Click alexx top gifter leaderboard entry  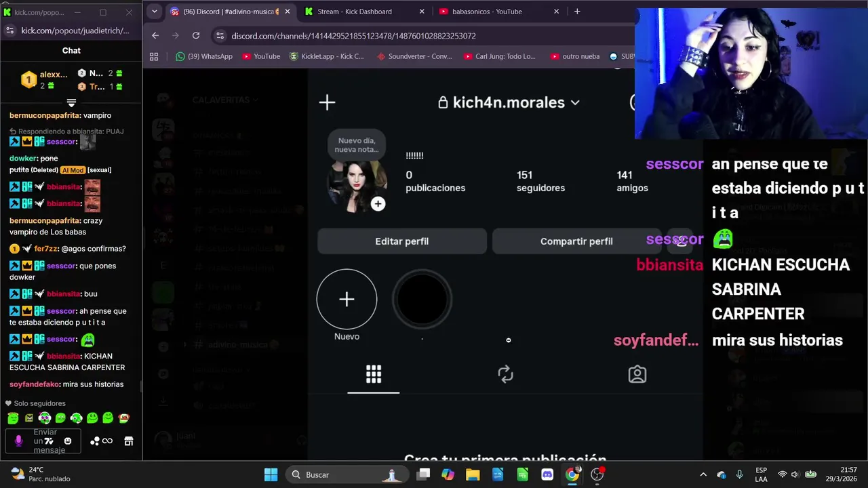pos(44,80)
